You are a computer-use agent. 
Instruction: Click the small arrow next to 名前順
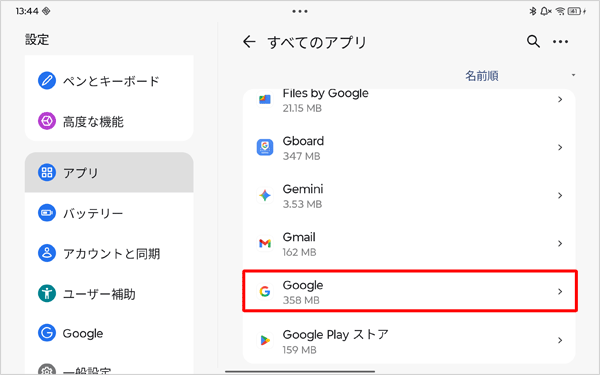point(573,75)
